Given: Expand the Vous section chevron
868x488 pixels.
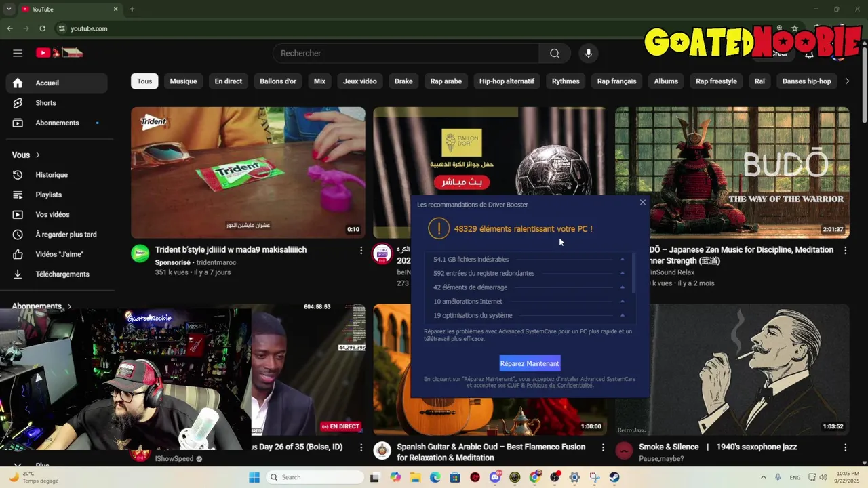Looking at the screenshot, I should point(37,155).
